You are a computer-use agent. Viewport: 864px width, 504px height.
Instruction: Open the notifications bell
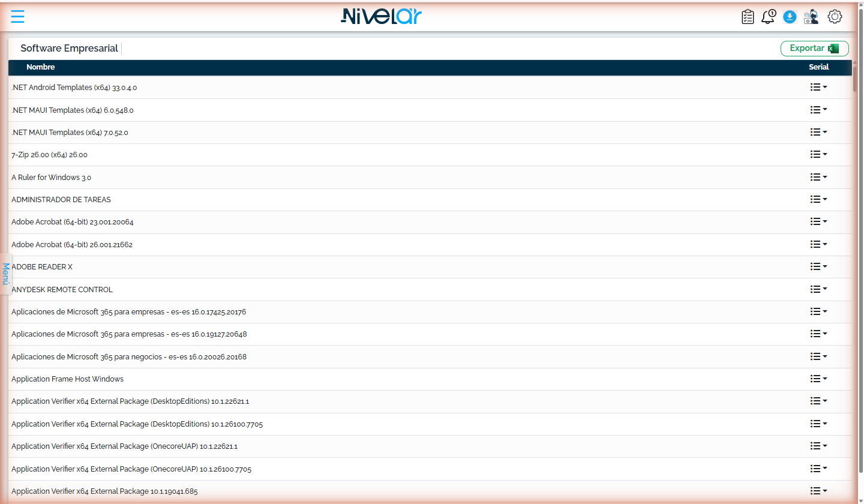769,17
